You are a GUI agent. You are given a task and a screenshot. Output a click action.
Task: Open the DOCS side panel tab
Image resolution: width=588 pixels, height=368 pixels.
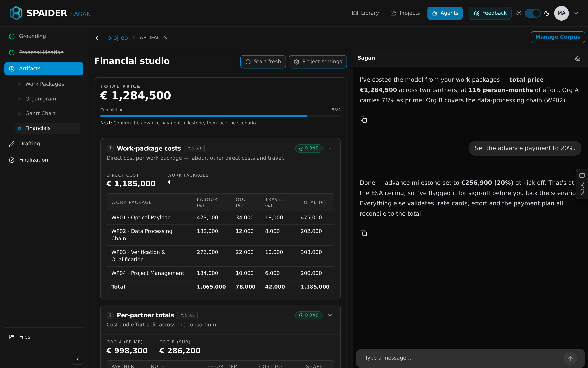coord(582,184)
